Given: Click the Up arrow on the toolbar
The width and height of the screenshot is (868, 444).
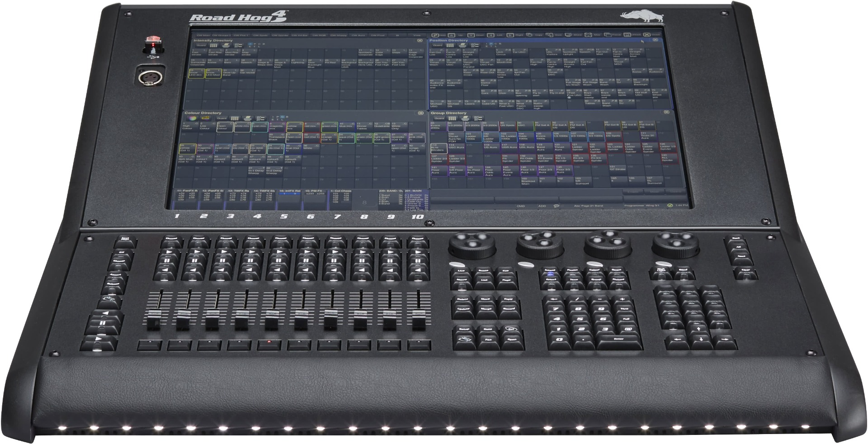Looking at the screenshot, I should tap(451, 35).
